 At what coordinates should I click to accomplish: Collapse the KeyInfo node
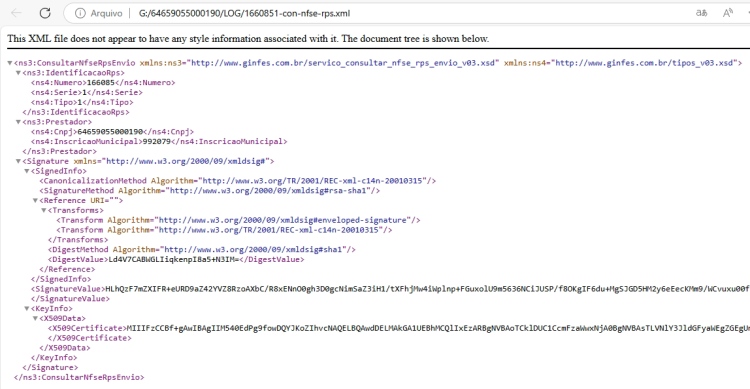27,309
